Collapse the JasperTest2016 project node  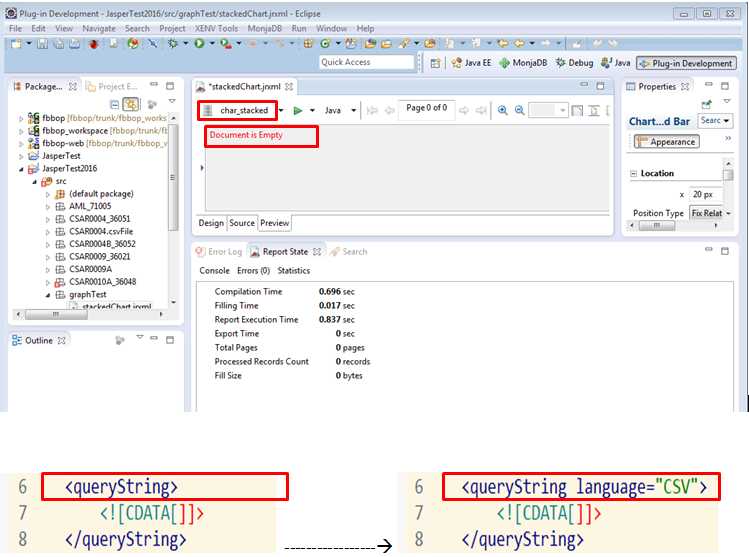tap(21, 169)
